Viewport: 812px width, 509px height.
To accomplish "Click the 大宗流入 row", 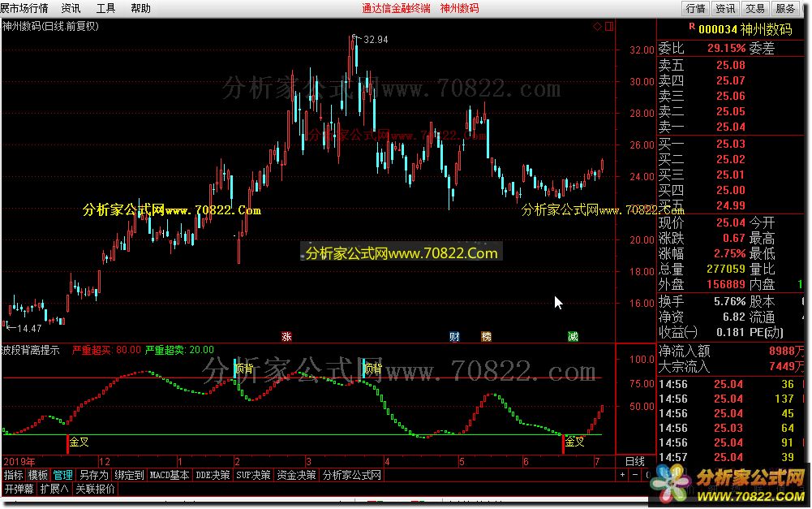I will click(x=731, y=366).
